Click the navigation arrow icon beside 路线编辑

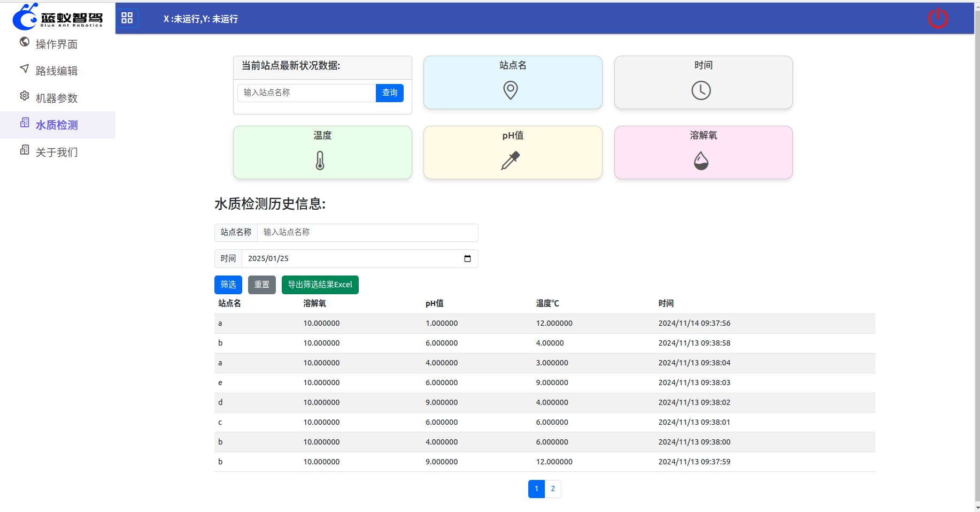25,68
